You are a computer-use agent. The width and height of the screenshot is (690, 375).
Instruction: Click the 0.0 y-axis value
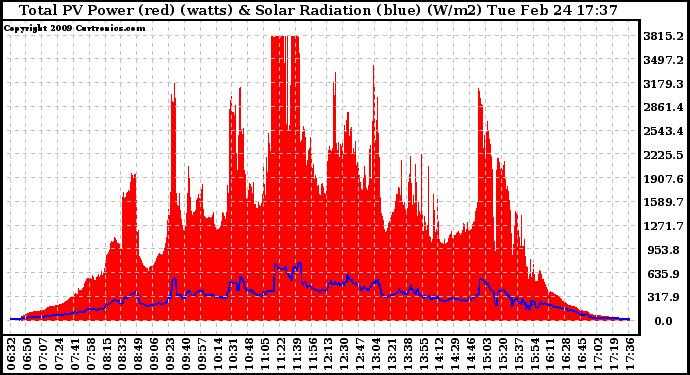663,321
